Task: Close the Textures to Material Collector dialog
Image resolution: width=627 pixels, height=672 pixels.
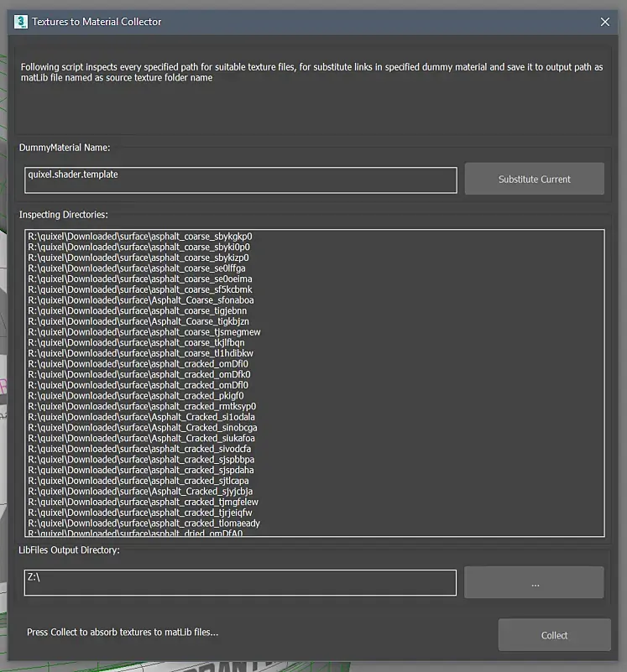Action: click(604, 22)
